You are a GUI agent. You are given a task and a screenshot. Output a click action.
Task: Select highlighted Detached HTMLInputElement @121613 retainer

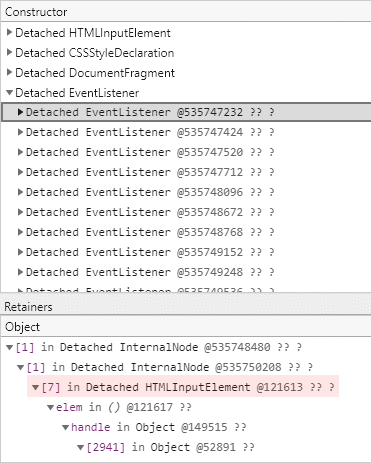point(183,387)
